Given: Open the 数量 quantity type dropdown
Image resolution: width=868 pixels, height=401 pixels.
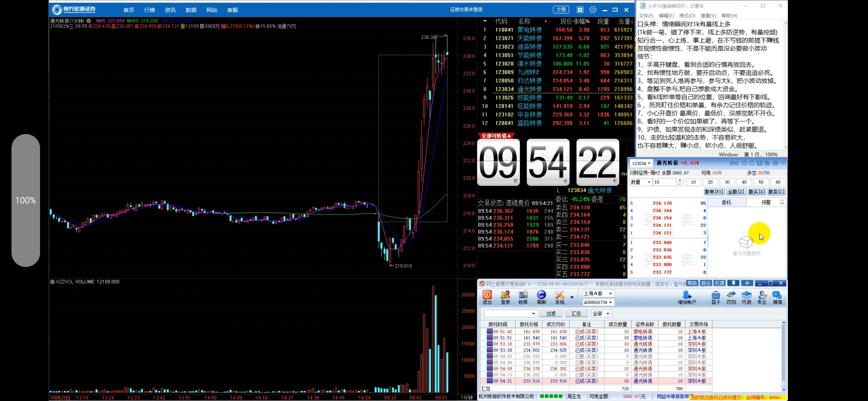Looking at the screenshot, I should point(641,182).
